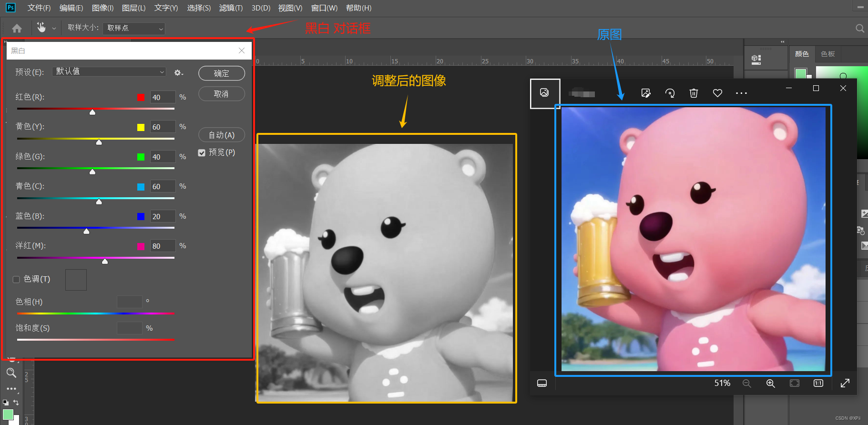Screen dimensions: 868x425
Task: Swap foreground and background colors icon
Action: pyautogui.click(x=16, y=403)
